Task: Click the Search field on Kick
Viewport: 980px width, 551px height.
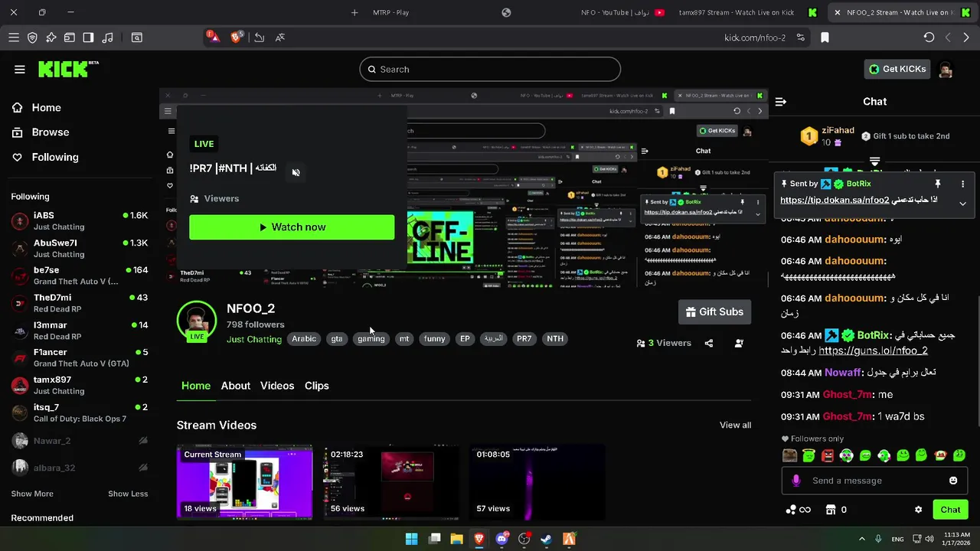Action: (490, 69)
